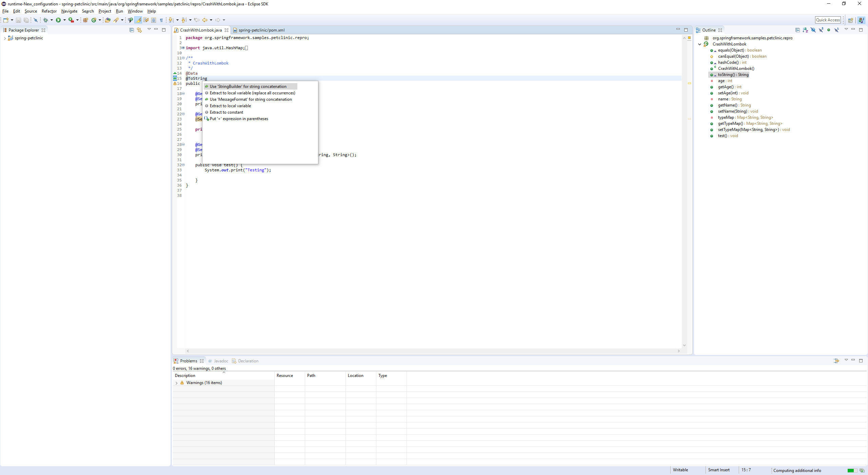Open the Refactor menu

pos(50,11)
